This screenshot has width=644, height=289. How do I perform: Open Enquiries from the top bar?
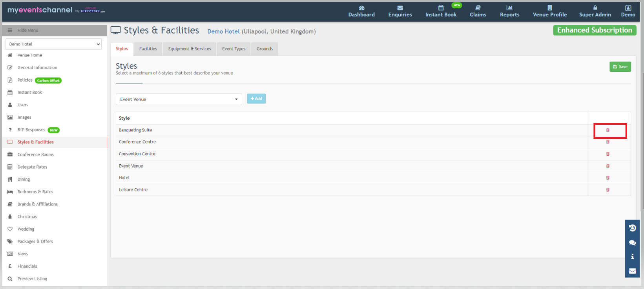[x=400, y=11]
